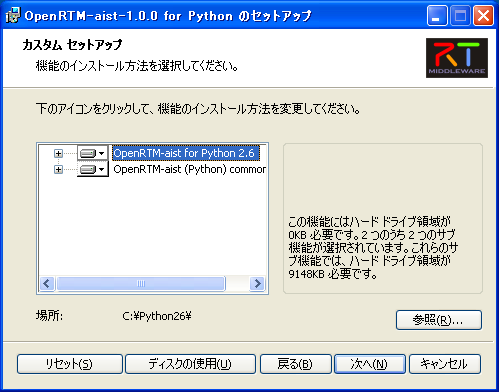Image resolution: width=499 pixels, height=392 pixels.
Task: Expand the OpenRTM-aist (Python) common tree node
Action: [x=58, y=169]
